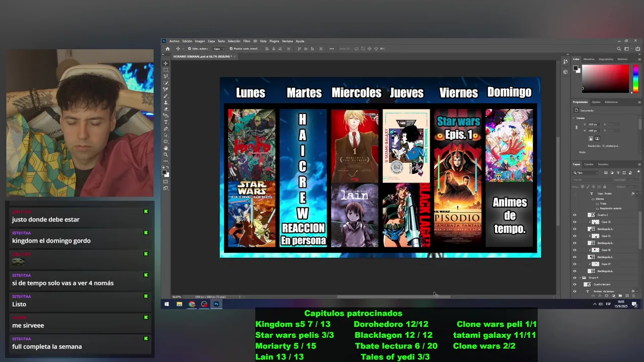The height and width of the screenshot is (362, 644).
Task: Open the Capa auto-select dropdown
Action: point(219,49)
